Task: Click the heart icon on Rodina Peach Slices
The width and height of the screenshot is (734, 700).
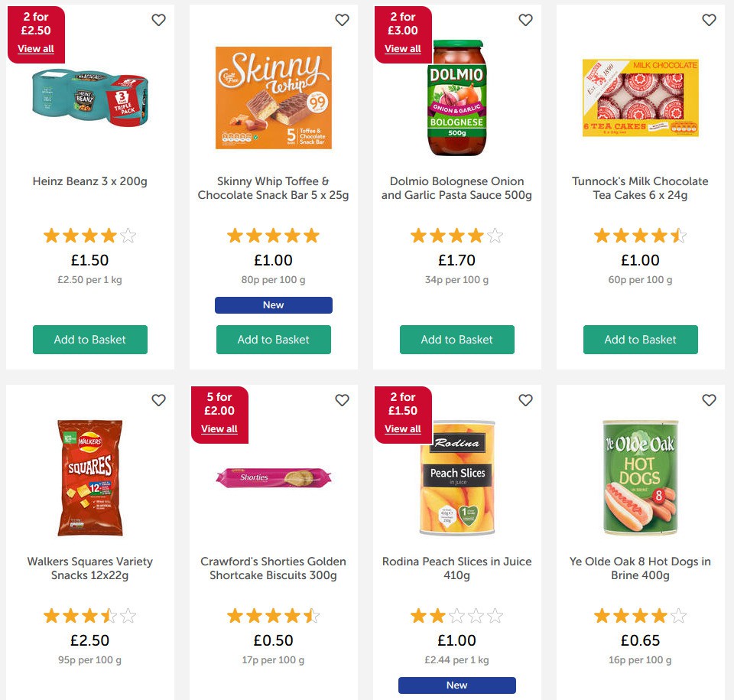Action: click(525, 400)
